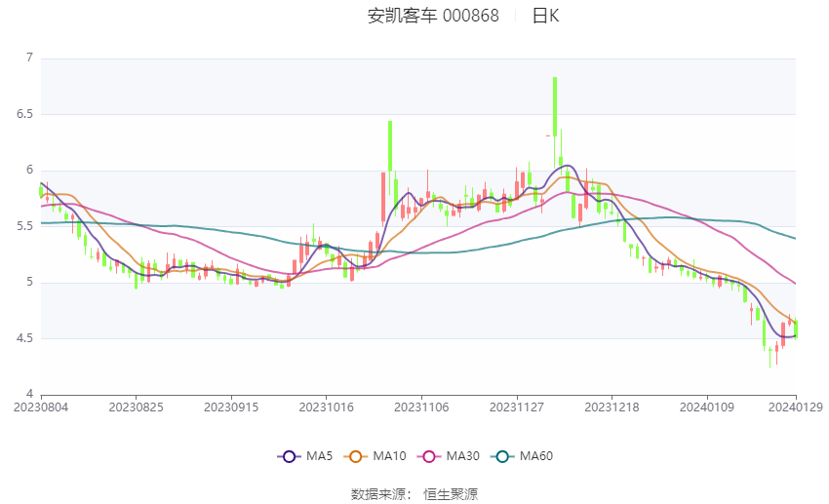Toggle the MA5 legend line series
The height and width of the screenshot is (504, 829).
[305, 456]
